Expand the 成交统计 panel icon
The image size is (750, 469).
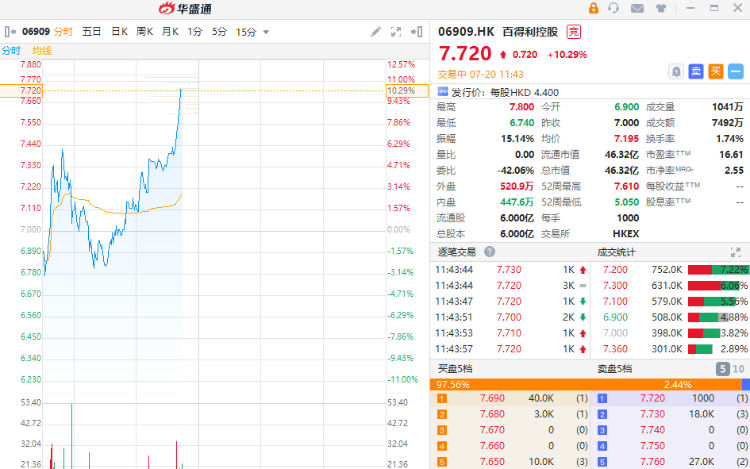tap(736, 252)
